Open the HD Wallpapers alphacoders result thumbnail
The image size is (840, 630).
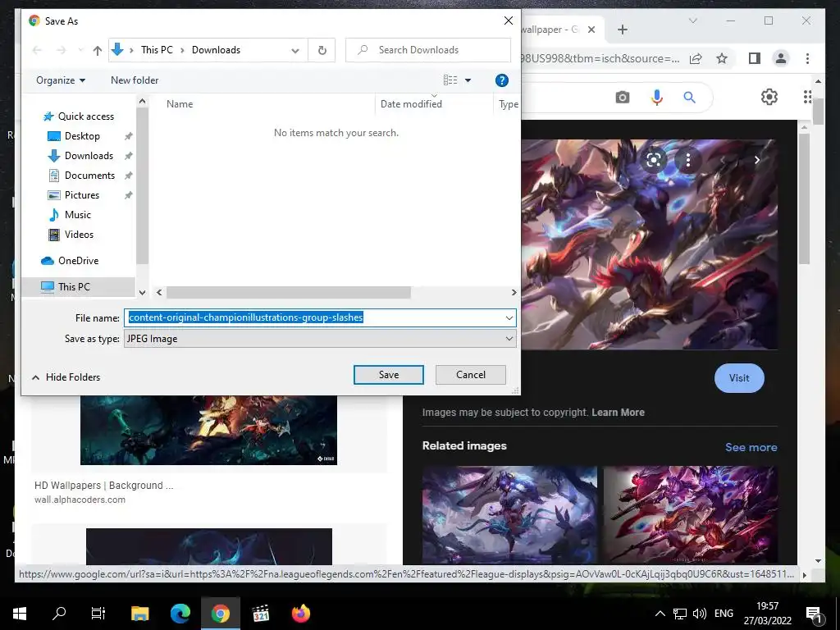[208, 430]
